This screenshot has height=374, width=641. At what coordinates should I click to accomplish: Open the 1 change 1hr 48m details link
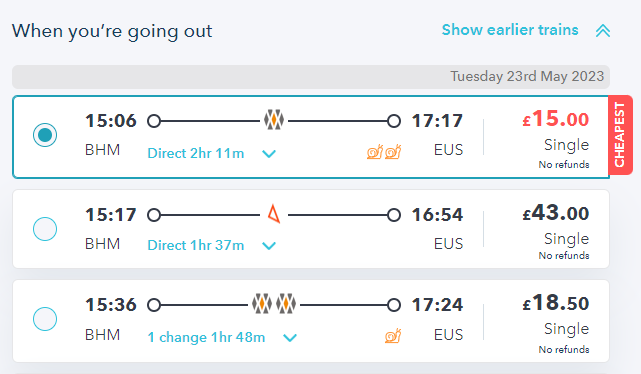coord(206,337)
